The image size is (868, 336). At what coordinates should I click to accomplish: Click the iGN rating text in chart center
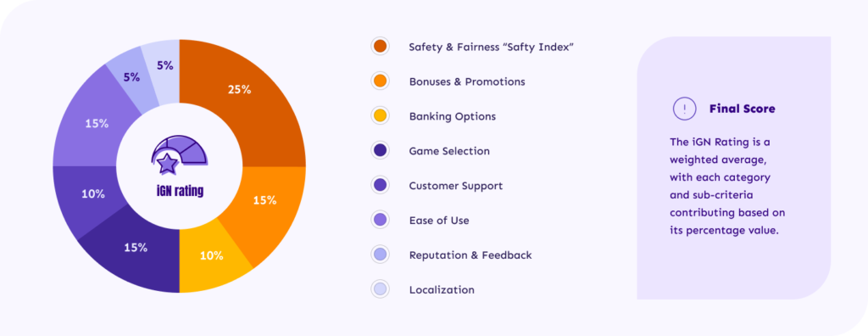click(x=180, y=191)
